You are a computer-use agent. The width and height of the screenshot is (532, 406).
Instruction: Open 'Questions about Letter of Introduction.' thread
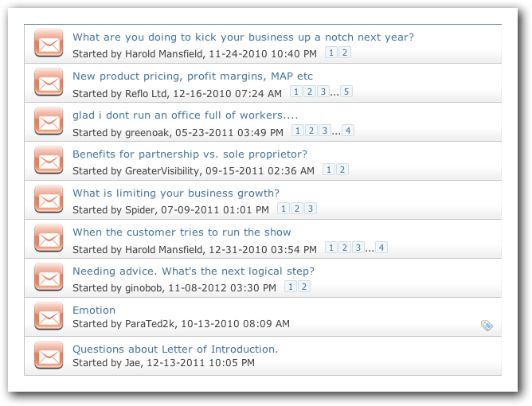coord(175,349)
